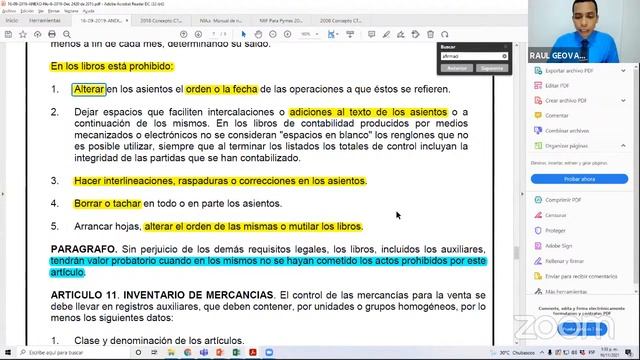The height and width of the screenshot is (360, 640).
Task: Open Zoom app from the taskbar
Action: pos(269,352)
